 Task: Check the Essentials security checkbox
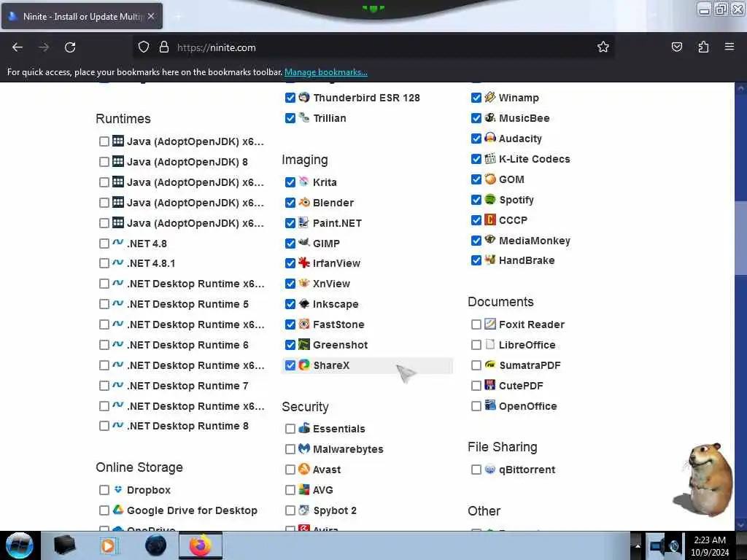click(x=290, y=429)
